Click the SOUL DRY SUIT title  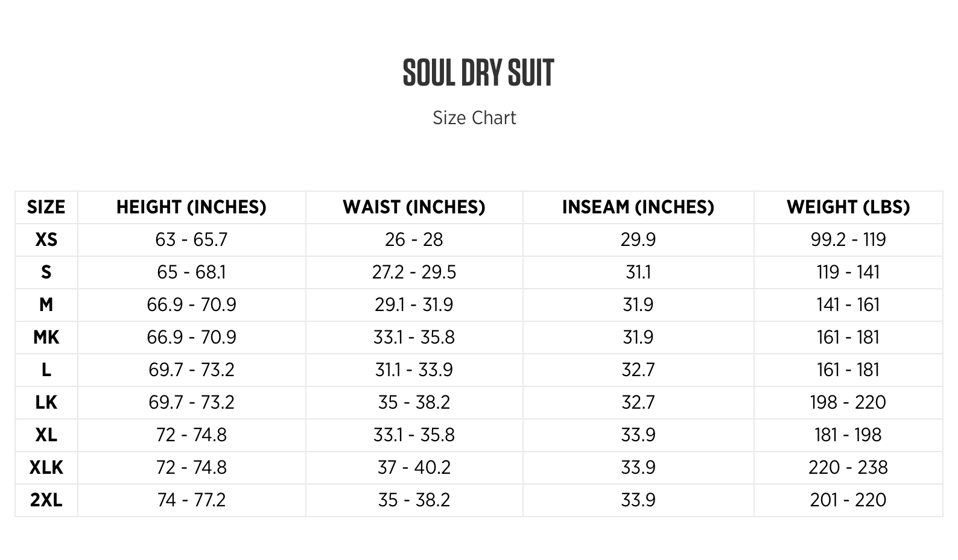(478, 73)
